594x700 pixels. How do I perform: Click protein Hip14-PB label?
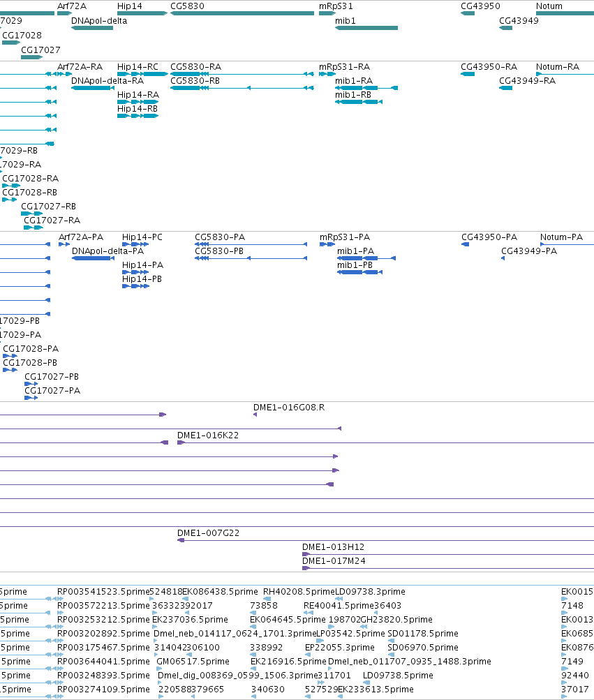(142, 279)
